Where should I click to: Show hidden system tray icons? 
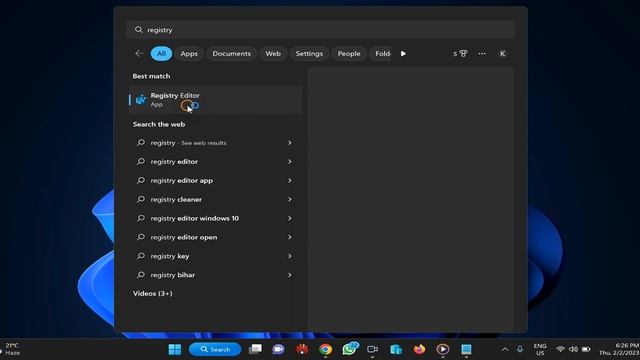tap(505, 349)
